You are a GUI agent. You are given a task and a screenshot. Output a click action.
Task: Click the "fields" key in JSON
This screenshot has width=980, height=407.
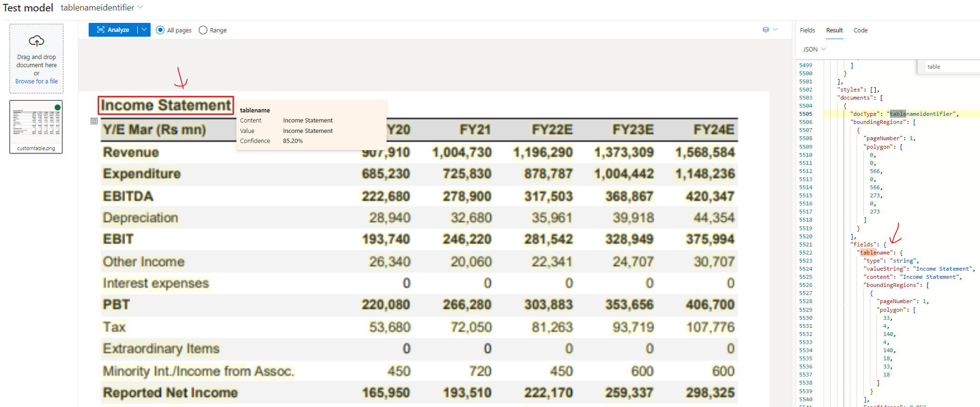[x=863, y=244]
